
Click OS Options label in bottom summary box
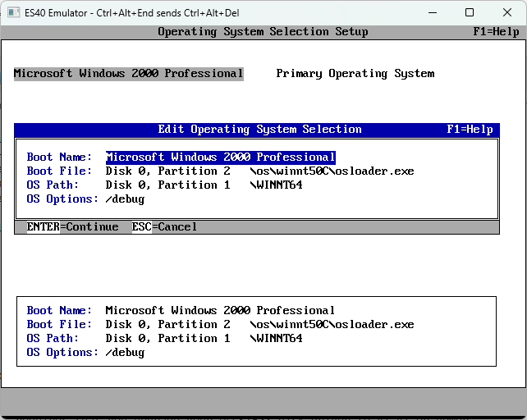pyautogui.click(x=62, y=352)
